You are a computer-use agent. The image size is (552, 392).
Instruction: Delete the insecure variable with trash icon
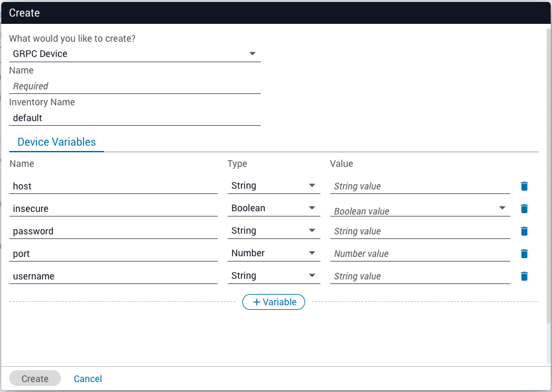524,209
